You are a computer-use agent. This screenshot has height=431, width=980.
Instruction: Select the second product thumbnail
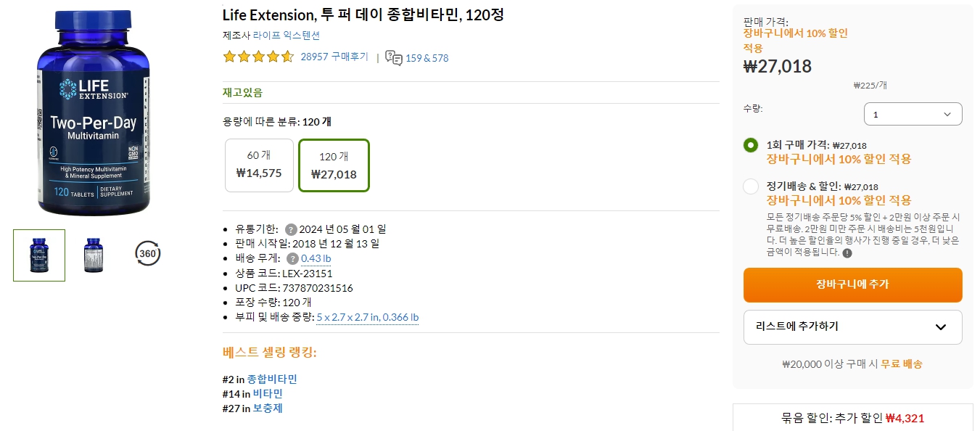[94, 255]
